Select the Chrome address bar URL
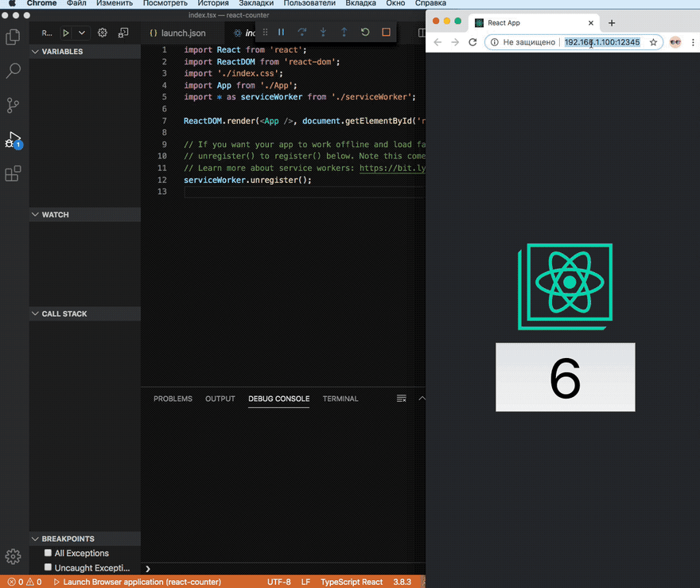 point(602,42)
